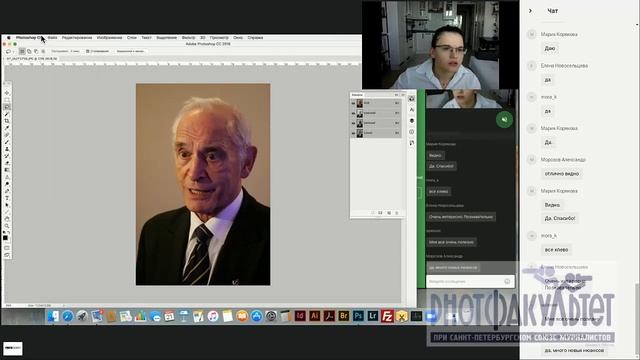Select the Eraser tool
640x360 pixels.
[7, 163]
